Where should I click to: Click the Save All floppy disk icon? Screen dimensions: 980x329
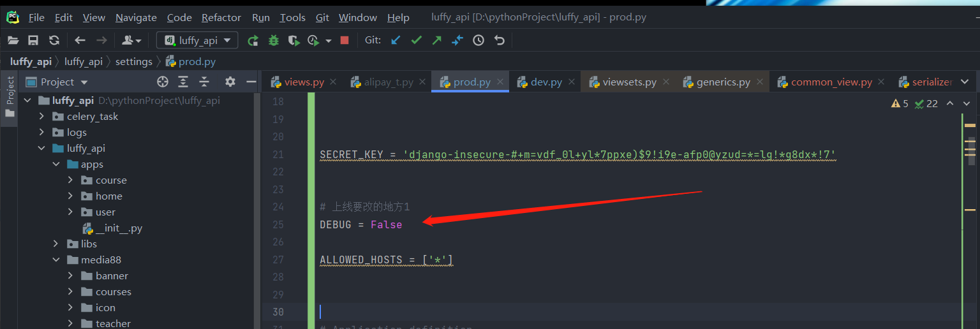[x=33, y=40]
